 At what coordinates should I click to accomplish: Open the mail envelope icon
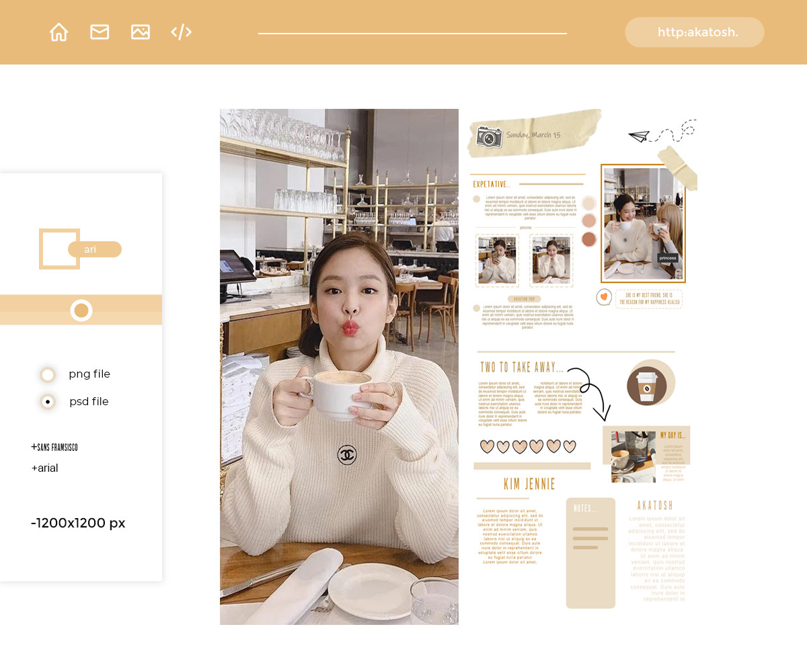[x=100, y=32]
